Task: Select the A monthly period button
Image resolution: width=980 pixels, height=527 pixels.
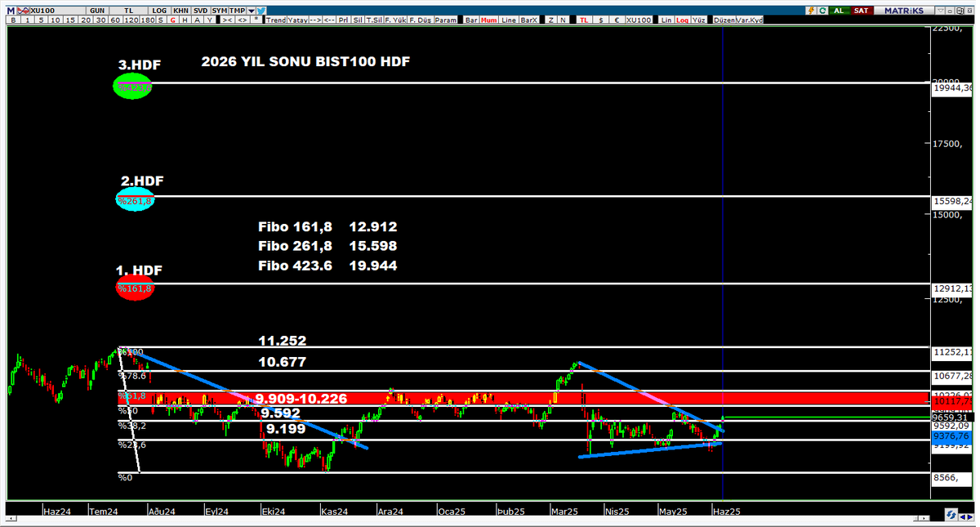Action: (x=197, y=20)
